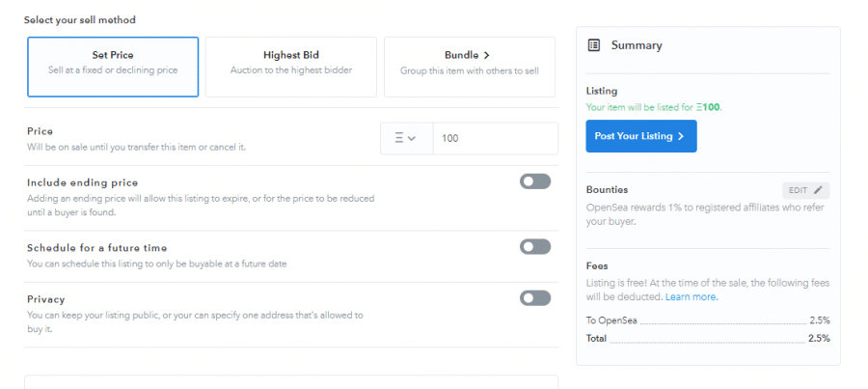The width and height of the screenshot is (868, 389).
Task: Open the Bundle sell method
Action: 469,67
